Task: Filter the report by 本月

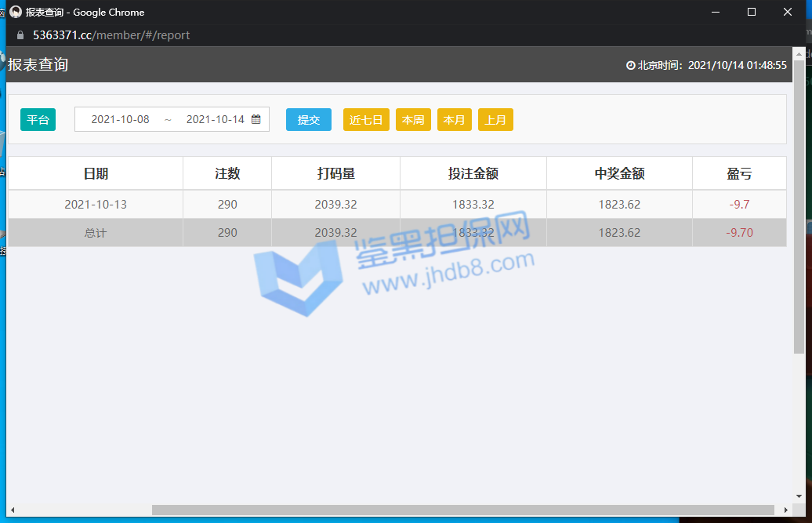Action: (454, 120)
